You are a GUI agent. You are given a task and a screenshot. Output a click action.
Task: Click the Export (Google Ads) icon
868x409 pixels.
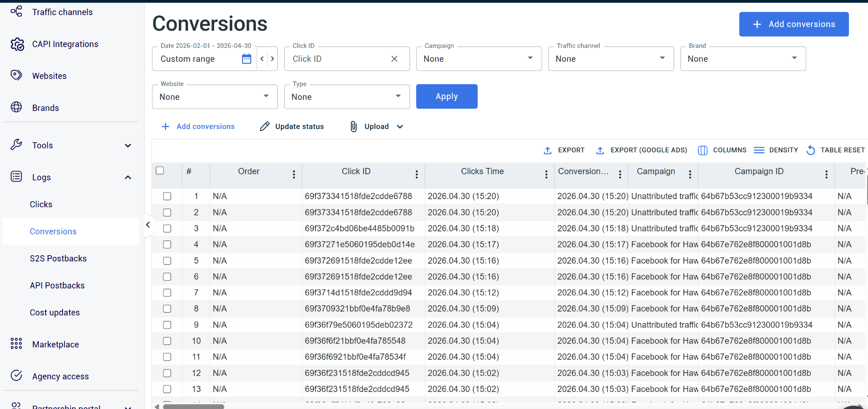tap(600, 150)
